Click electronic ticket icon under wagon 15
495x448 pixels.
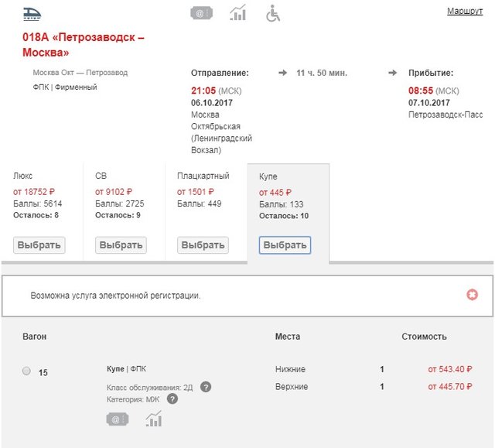118,419
